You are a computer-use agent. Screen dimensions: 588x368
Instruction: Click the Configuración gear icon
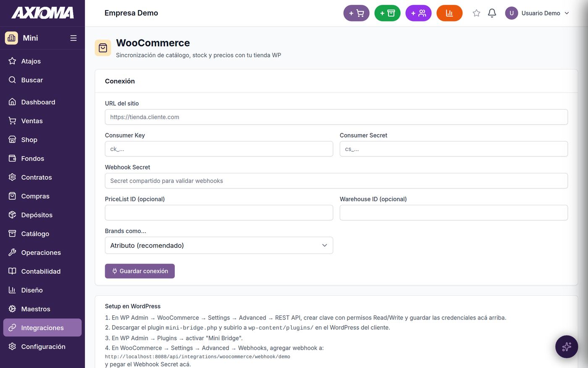(12, 347)
